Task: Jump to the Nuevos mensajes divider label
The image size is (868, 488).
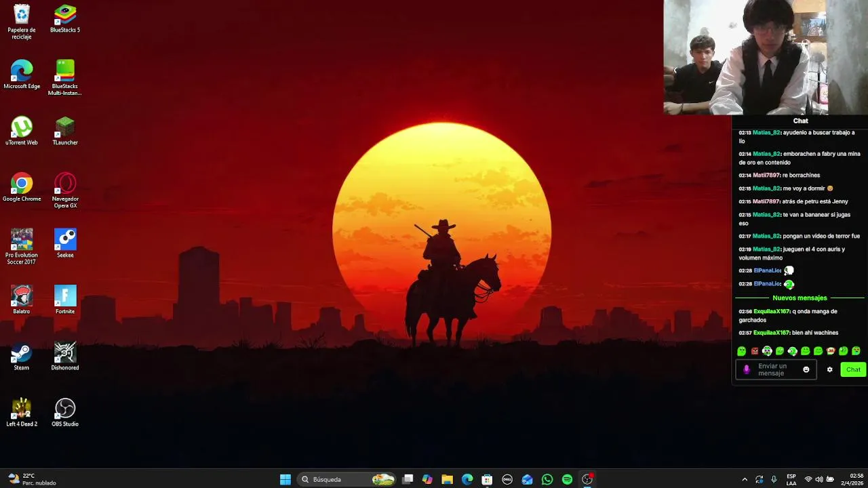Action: pos(800,298)
